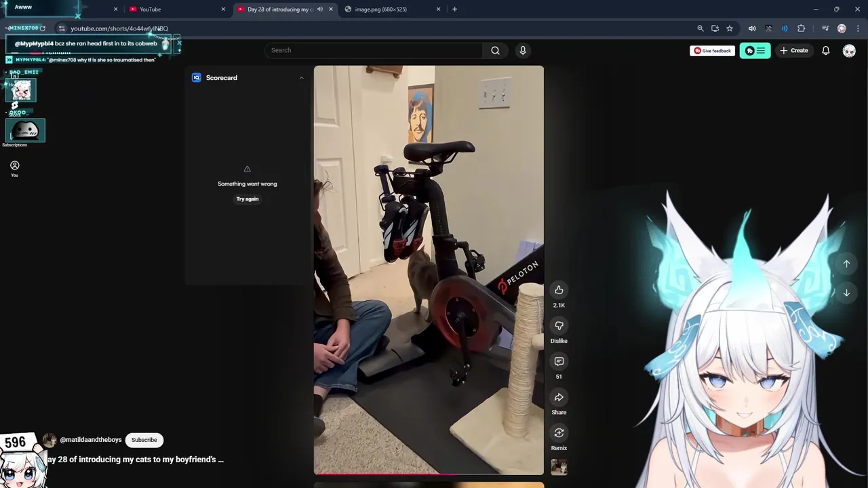
Task: Open the browser zoom magnifier
Action: [x=700, y=28]
